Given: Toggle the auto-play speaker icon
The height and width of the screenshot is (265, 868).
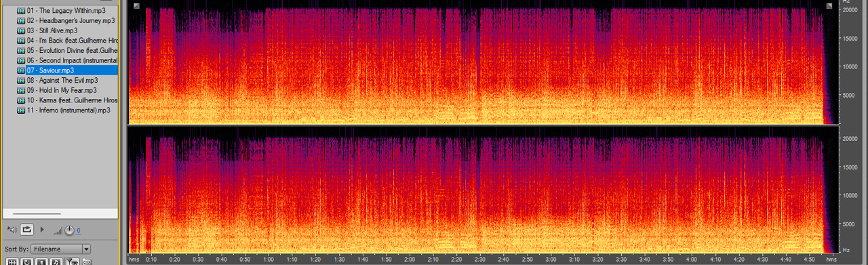Looking at the screenshot, I should [x=12, y=230].
